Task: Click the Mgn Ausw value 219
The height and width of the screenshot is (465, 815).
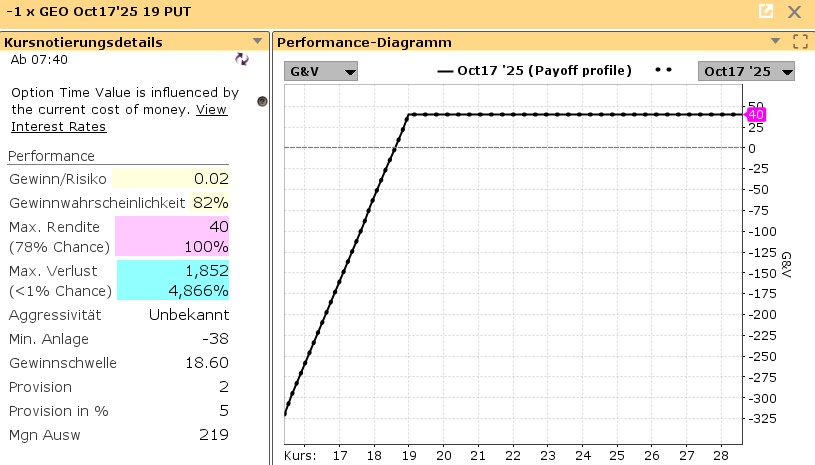Action: click(214, 434)
